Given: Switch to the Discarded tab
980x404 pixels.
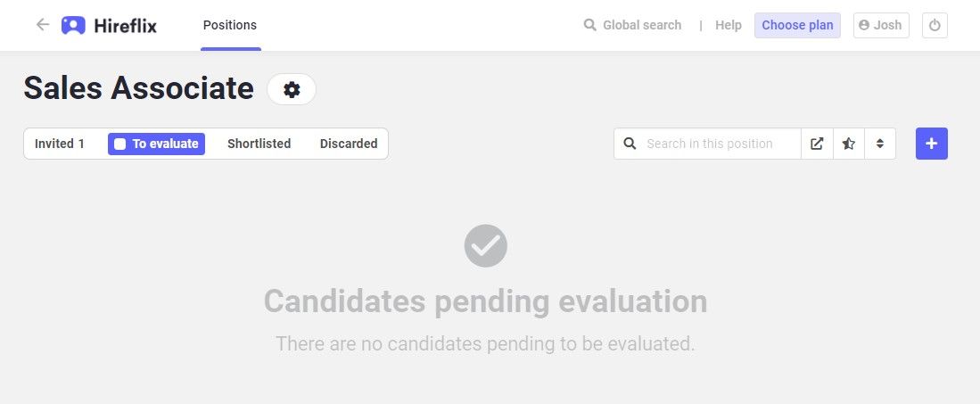Looking at the screenshot, I should (349, 144).
